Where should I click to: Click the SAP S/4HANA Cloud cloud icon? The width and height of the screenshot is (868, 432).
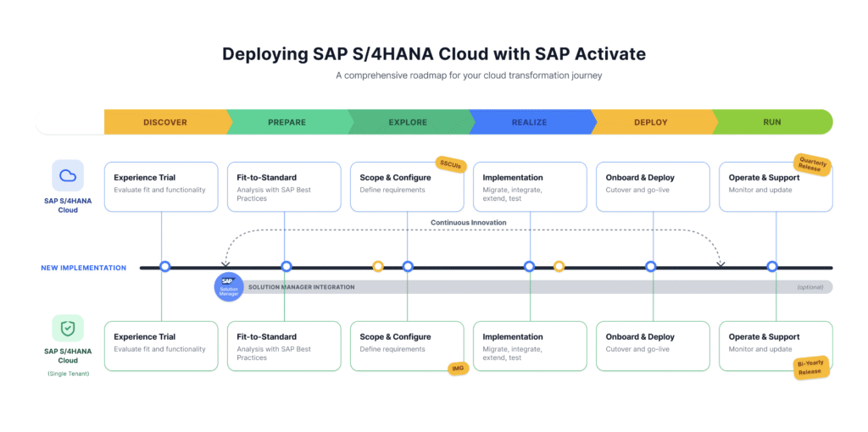pos(68,176)
